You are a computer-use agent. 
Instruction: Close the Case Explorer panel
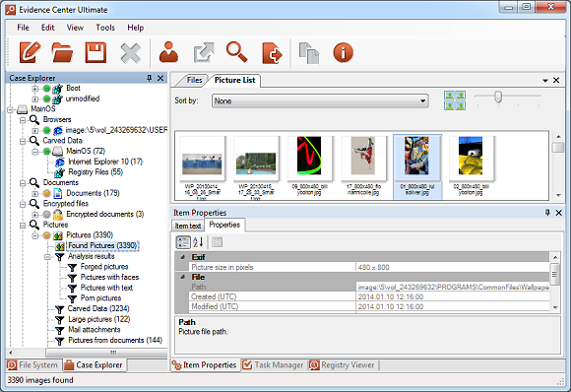(160, 78)
